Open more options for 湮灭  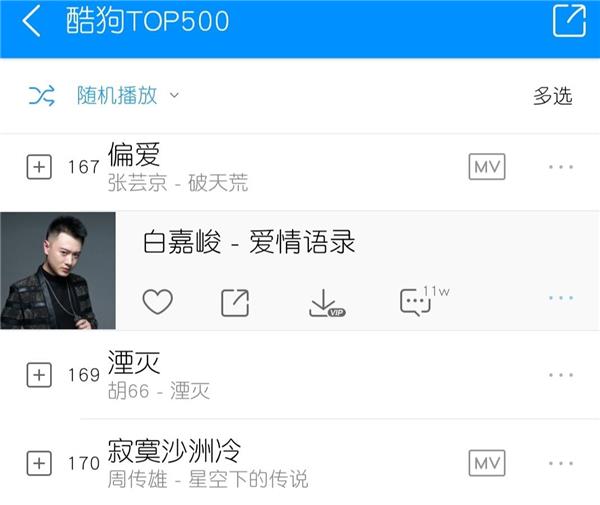point(561,375)
